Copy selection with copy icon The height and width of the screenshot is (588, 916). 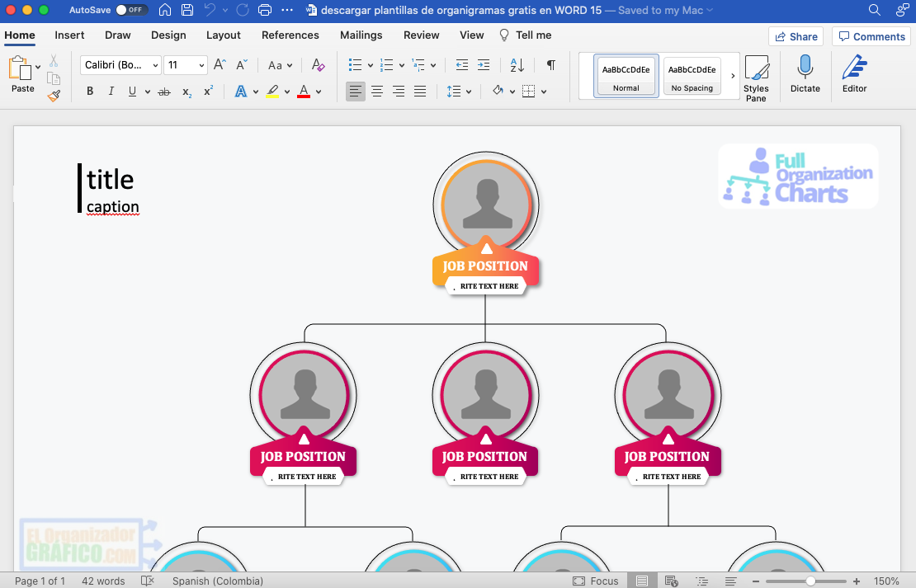(54, 78)
